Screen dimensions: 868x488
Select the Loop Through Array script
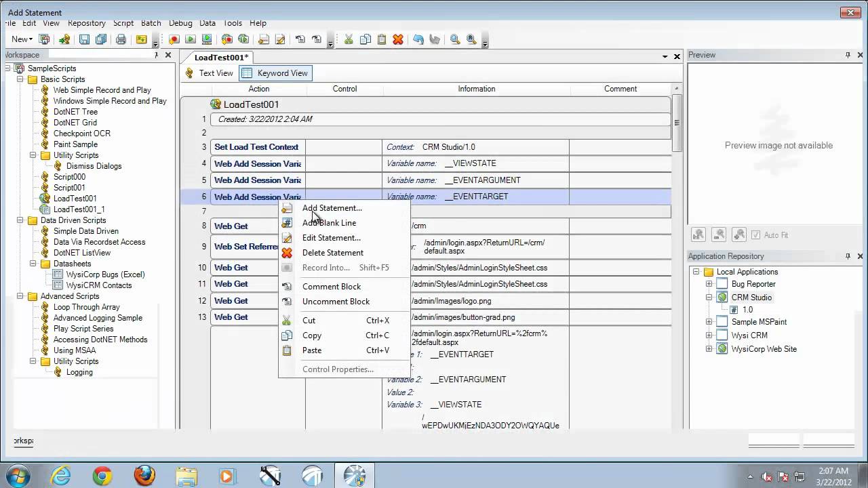(87, 307)
